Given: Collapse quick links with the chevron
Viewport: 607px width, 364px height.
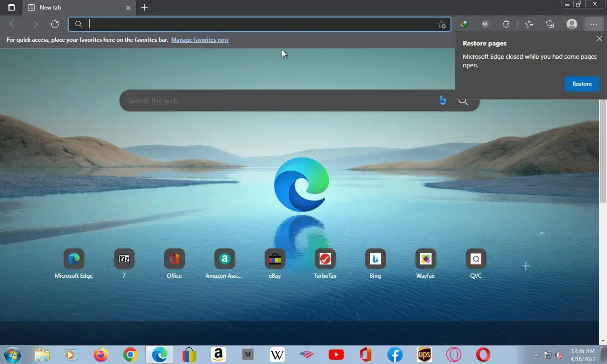Looking at the screenshot, I should pos(542,233).
